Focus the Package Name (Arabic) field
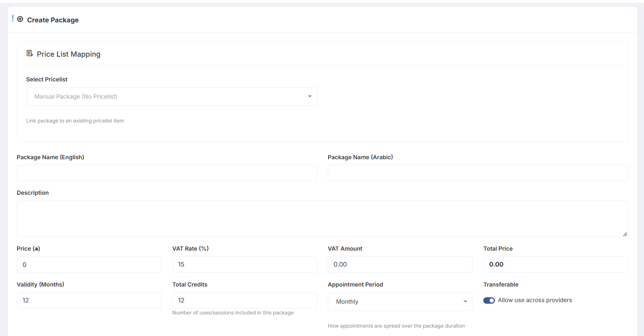 (x=477, y=173)
